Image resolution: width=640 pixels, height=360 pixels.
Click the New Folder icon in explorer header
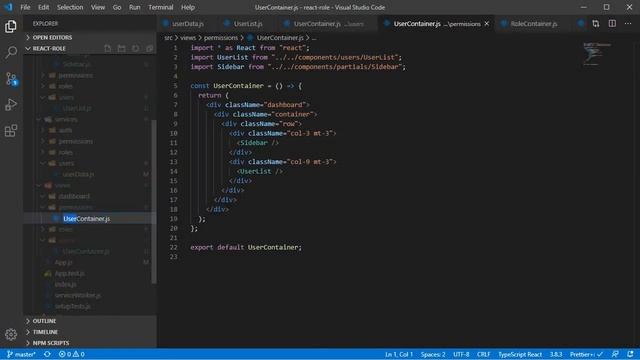(x=122, y=49)
